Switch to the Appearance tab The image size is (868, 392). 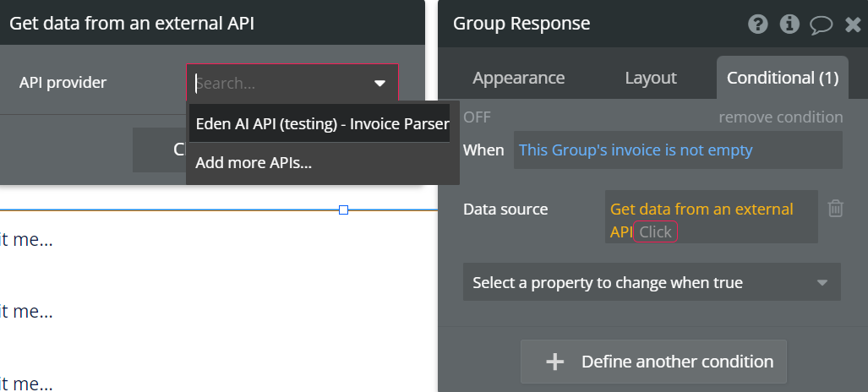[518, 78]
